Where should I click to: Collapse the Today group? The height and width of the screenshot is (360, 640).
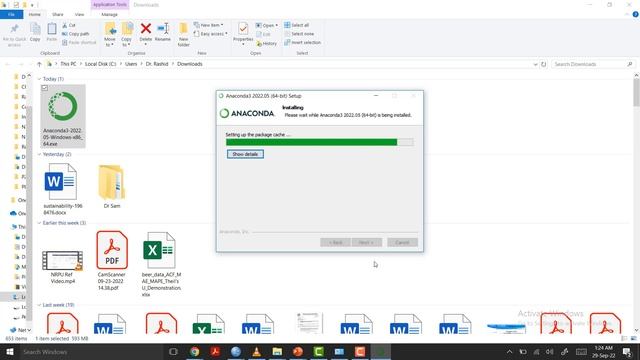40,79
